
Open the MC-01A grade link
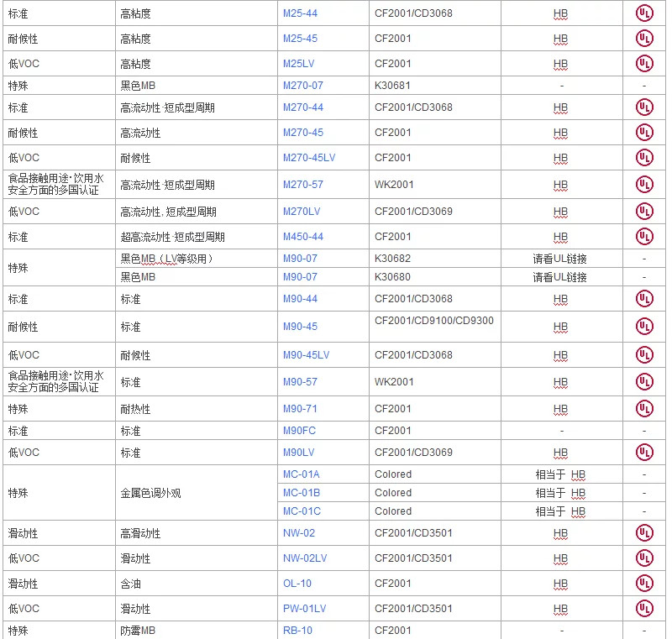301,474
